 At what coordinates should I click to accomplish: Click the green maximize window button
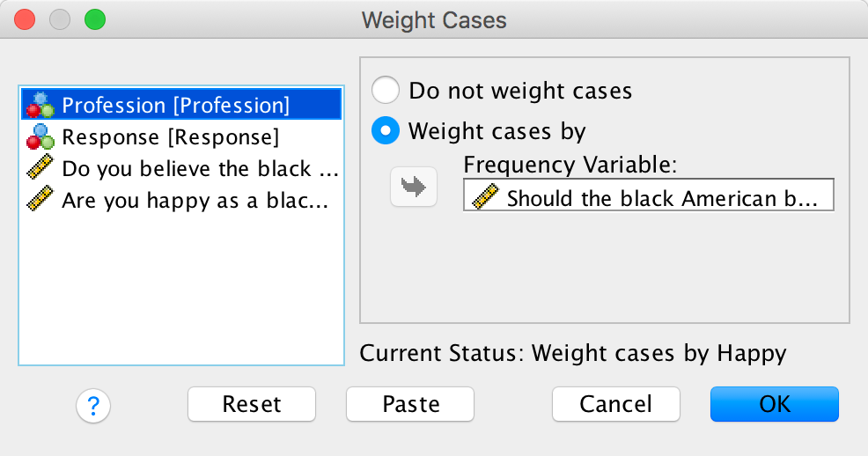(x=93, y=19)
